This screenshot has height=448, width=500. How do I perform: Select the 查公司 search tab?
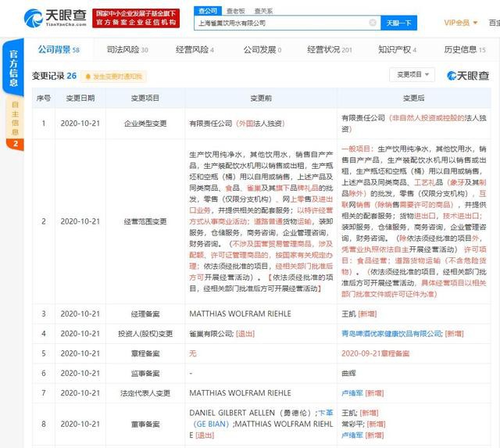click(x=208, y=11)
